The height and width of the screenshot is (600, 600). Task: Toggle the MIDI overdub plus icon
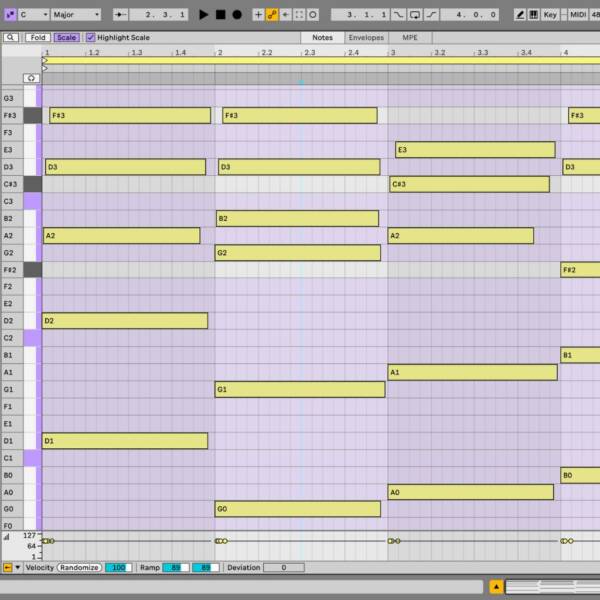(x=258, y=15)
